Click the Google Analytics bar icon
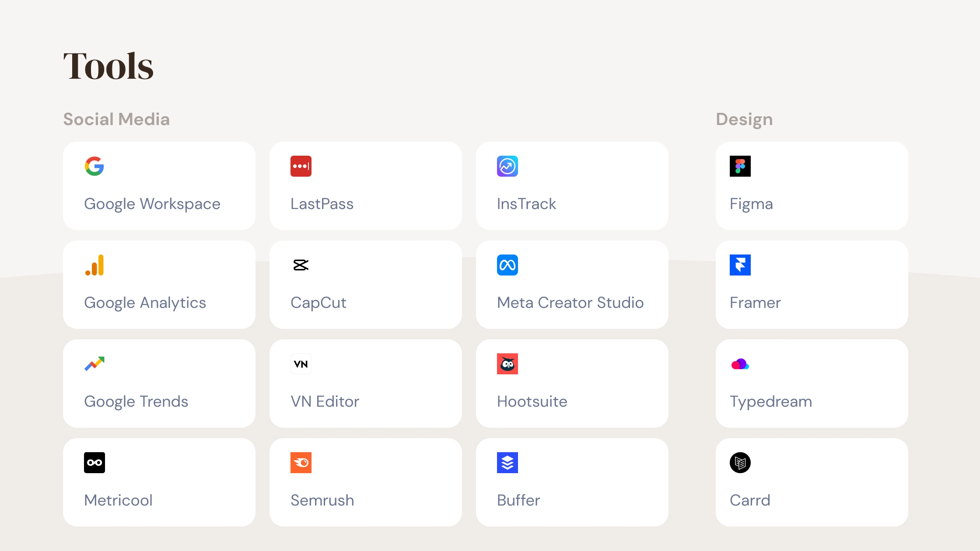 click(x=94, y=265)
